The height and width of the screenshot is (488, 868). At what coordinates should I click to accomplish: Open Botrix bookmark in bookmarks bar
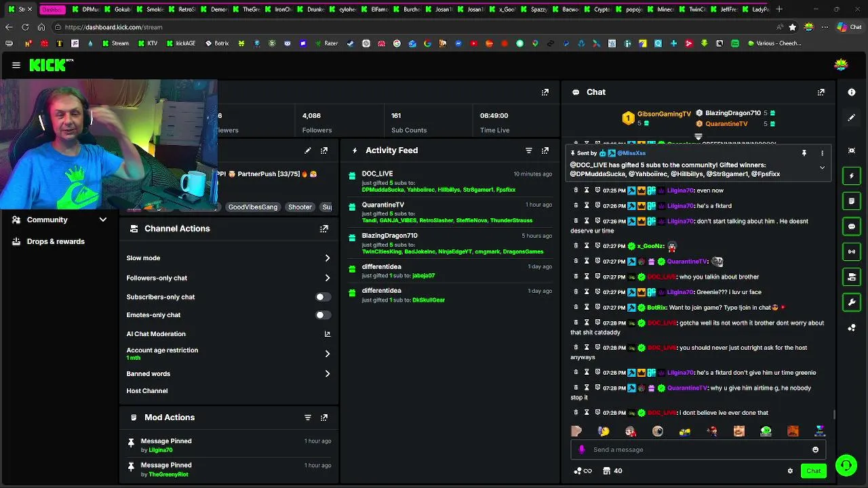216,43
